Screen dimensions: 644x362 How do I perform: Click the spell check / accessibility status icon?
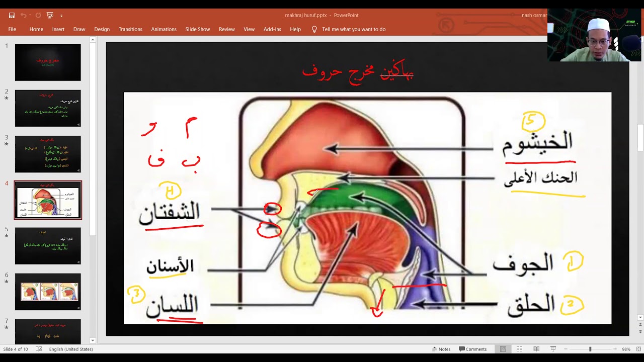(39, 349)
